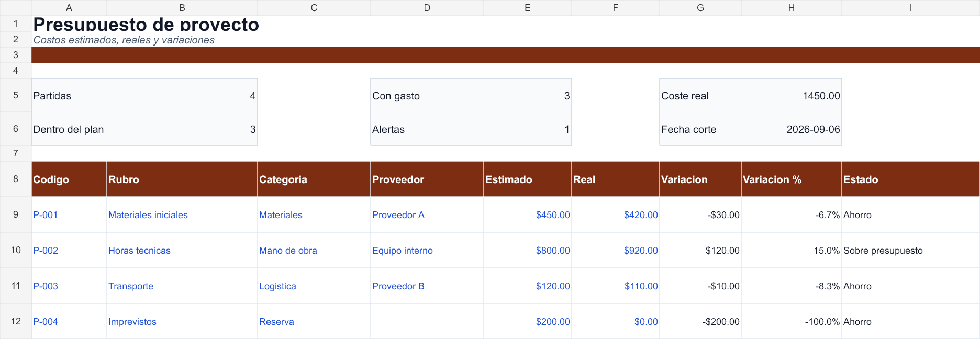The height and width of the screenshot is (339, 980).
Task: Click the 'Estimado' table header
Action: [x=528, y=179]
